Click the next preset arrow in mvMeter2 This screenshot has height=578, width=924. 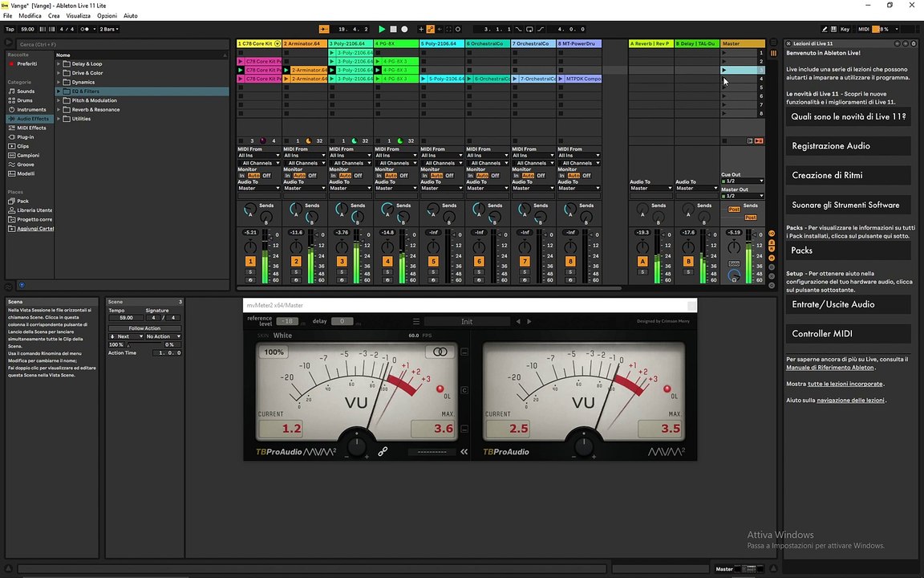[x=529, y=321]
